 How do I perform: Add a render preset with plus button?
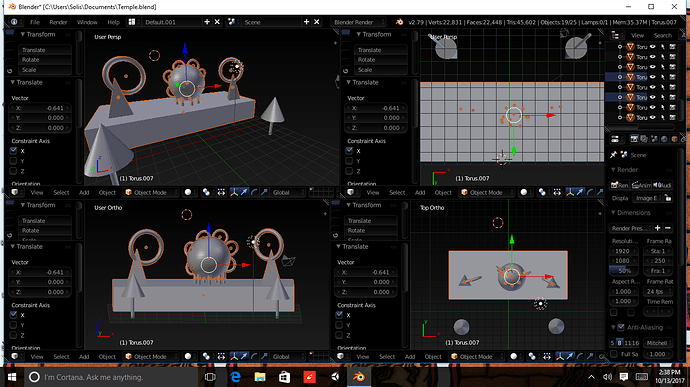point(657,228)
